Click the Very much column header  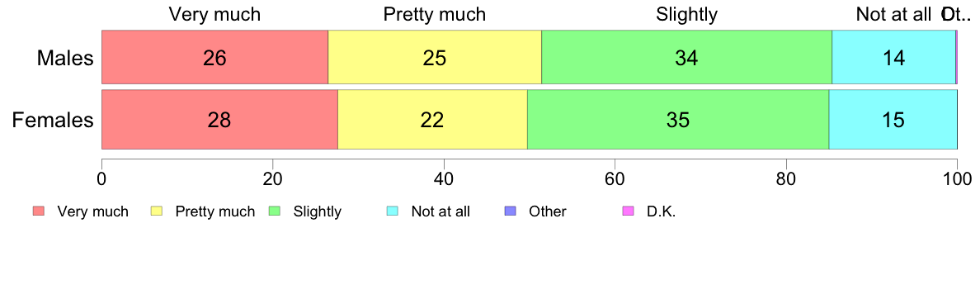214,14
